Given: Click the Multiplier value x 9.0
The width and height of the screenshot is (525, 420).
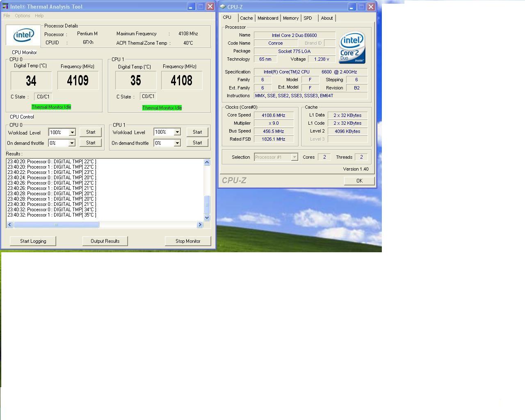Looking at the screenshot, I should [x=274, y=123].
